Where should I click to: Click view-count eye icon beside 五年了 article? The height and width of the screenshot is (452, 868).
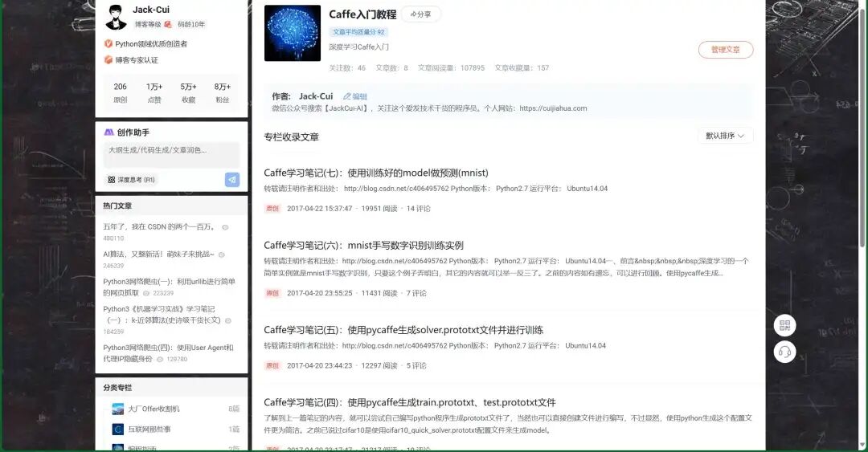point(225,227)
